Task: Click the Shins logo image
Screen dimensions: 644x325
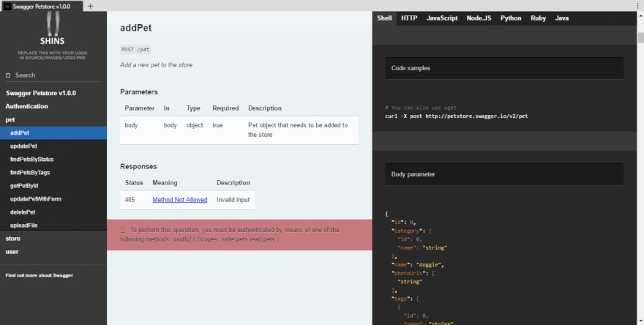Action: (x=52, y=36)
